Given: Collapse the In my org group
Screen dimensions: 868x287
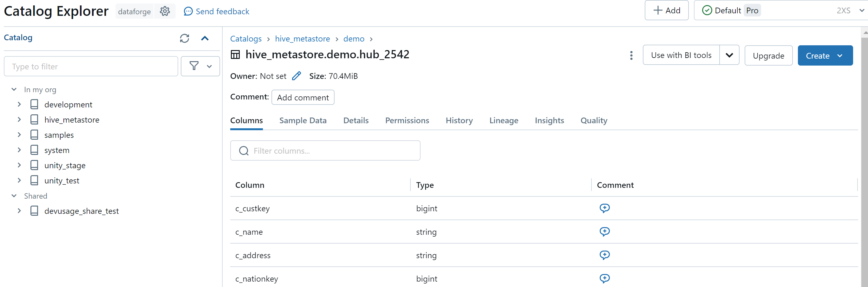Looking at the screenshot, I should point(14,90).
